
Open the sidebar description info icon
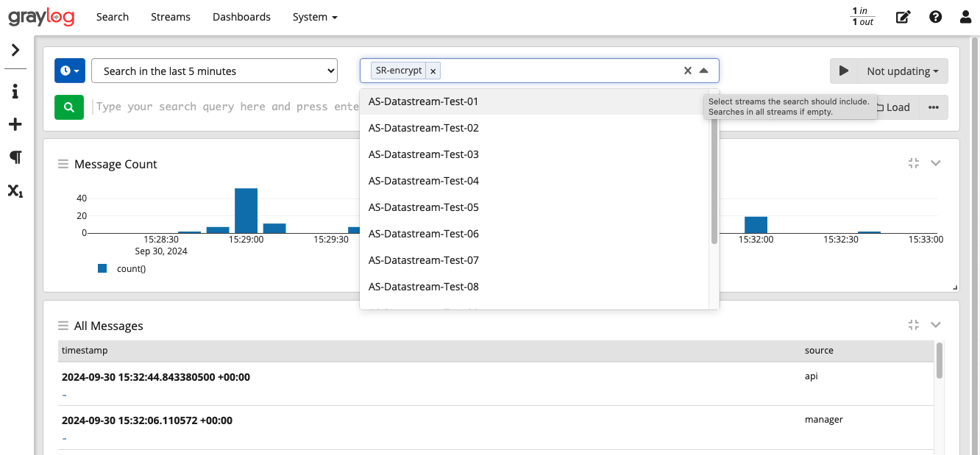point(15,92)
